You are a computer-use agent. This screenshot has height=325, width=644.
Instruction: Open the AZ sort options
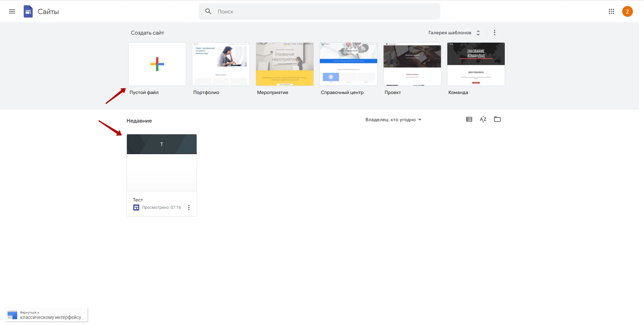(483, 119)
